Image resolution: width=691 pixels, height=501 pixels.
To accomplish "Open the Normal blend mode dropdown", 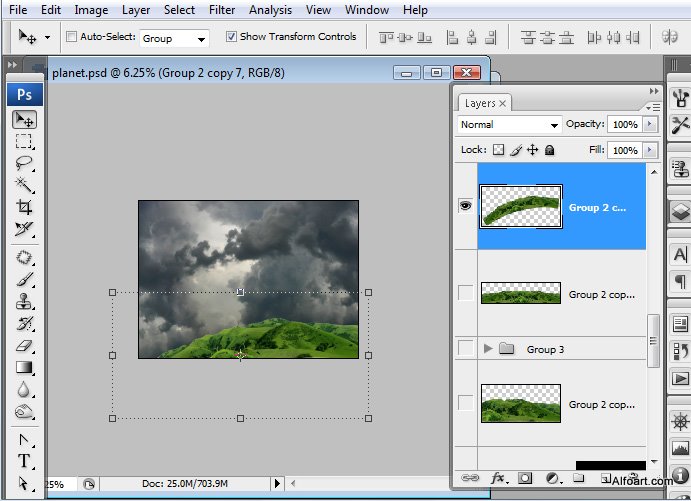I will coord(509,125).
